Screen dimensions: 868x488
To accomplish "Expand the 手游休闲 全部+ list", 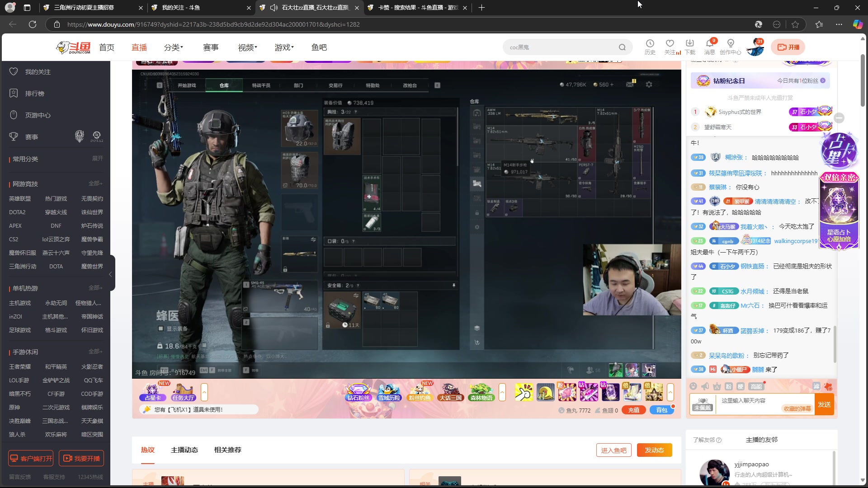I will tap(95, 352).
